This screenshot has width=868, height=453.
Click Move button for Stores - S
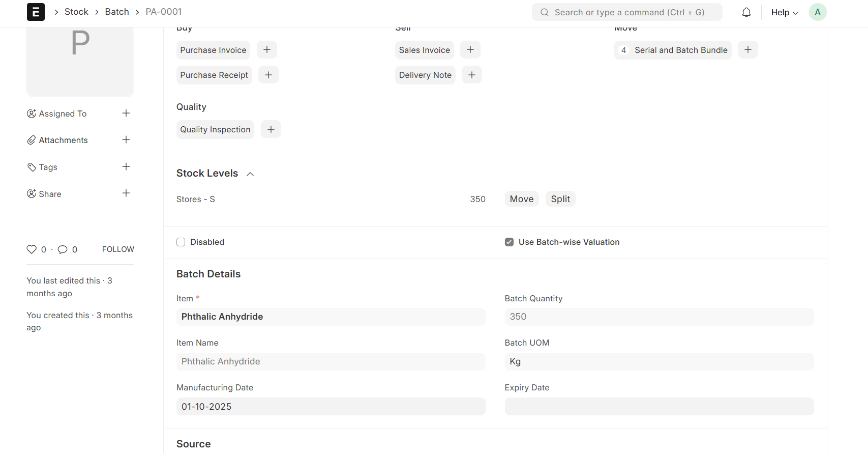(x=521, y=199)
